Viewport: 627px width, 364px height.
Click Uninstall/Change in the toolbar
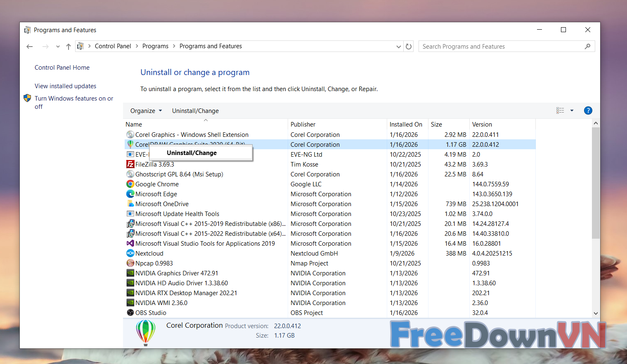click(195, 111)
